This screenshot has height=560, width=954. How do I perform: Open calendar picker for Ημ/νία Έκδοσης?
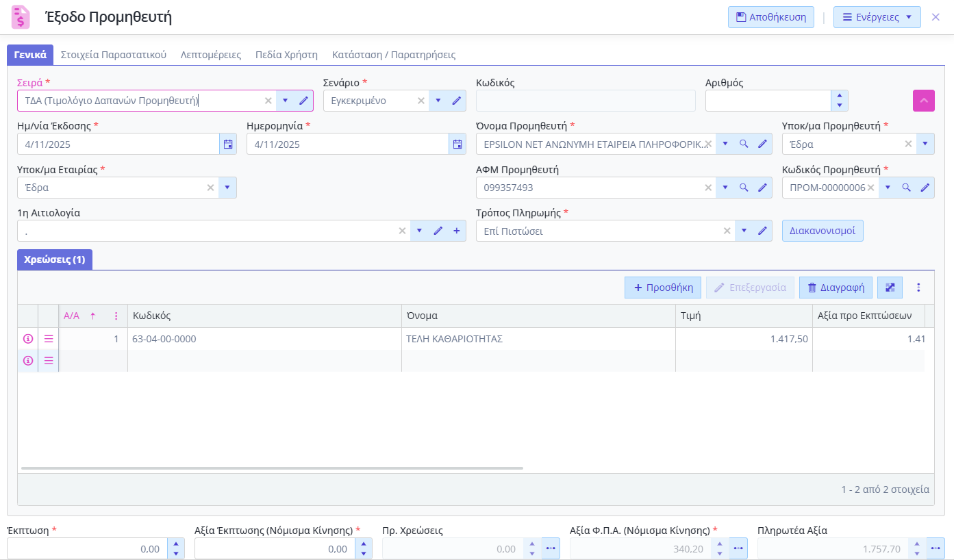(x=228, y=144)
